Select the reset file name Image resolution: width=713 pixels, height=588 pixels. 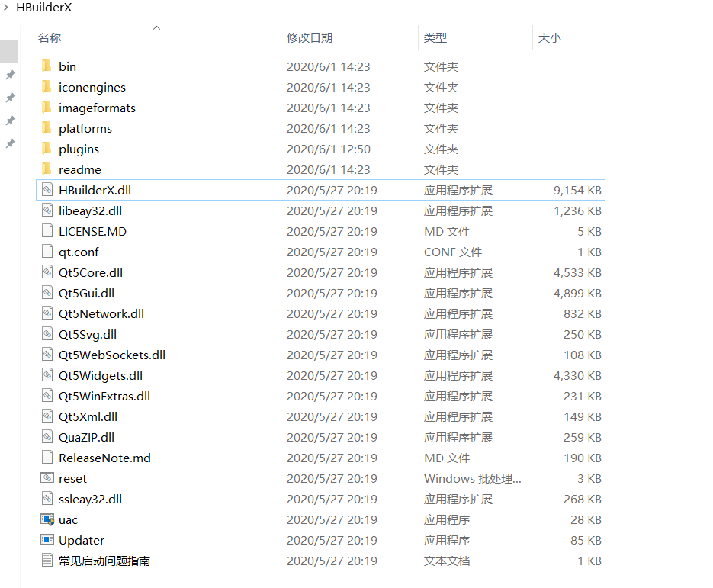tap(72, 478)
